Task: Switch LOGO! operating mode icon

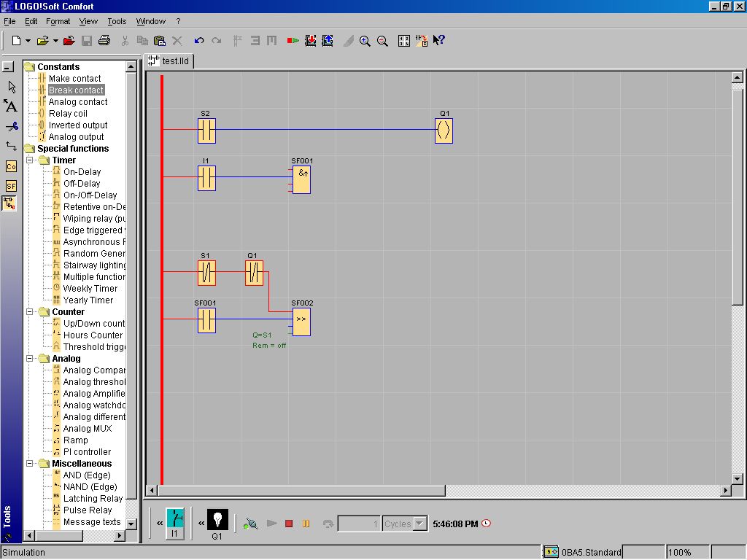Action: point(293,41)
